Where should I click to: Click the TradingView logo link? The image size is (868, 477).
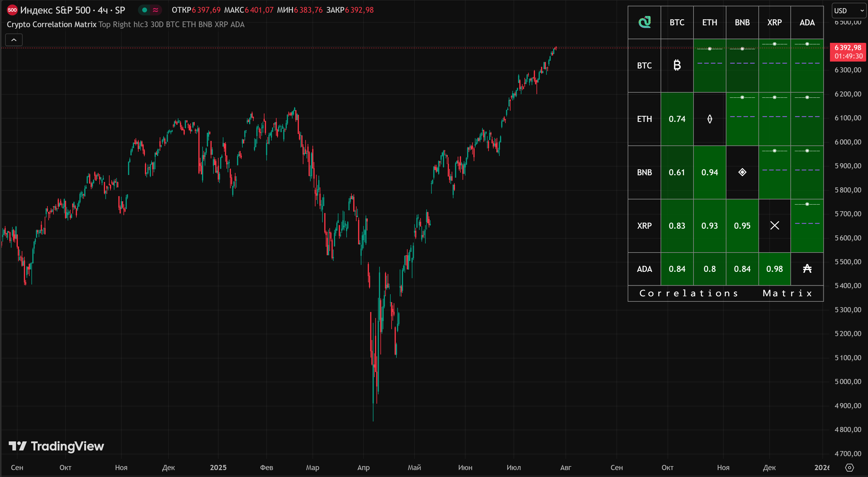pyautogui.click(x=56, y=446)
